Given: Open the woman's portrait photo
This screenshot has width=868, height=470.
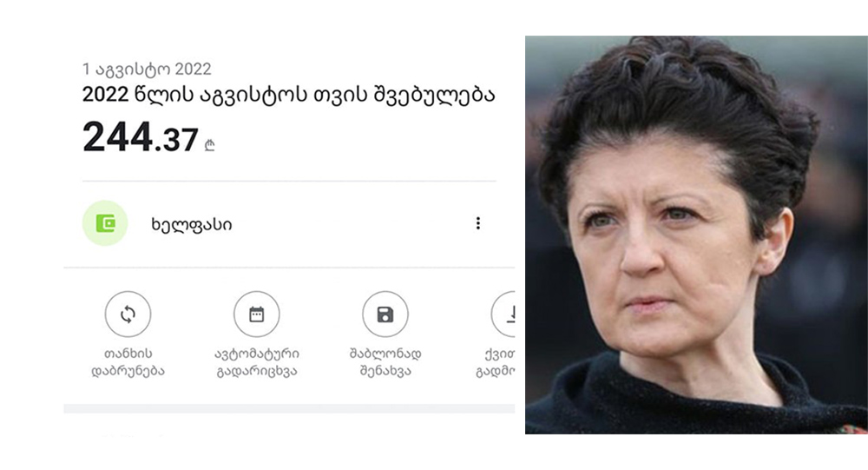Looking at the screenshot, I should (696, 235).
